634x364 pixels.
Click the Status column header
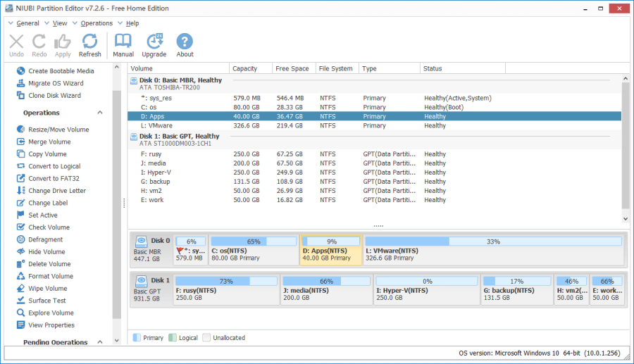click(463, 69)
